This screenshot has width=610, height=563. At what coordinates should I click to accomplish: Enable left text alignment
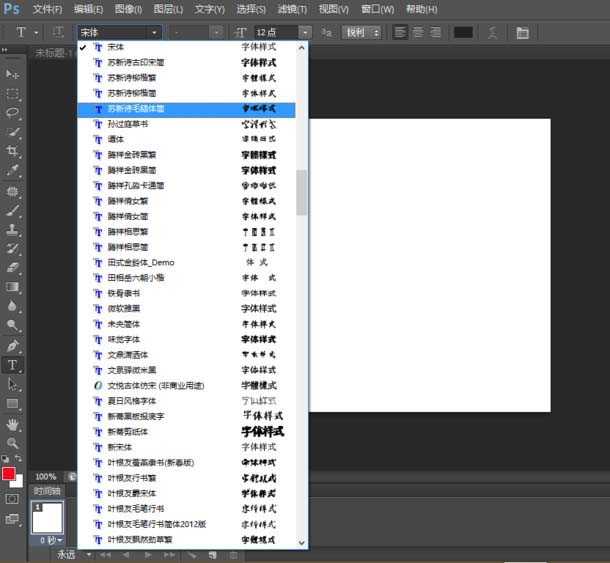coord(400,33)
